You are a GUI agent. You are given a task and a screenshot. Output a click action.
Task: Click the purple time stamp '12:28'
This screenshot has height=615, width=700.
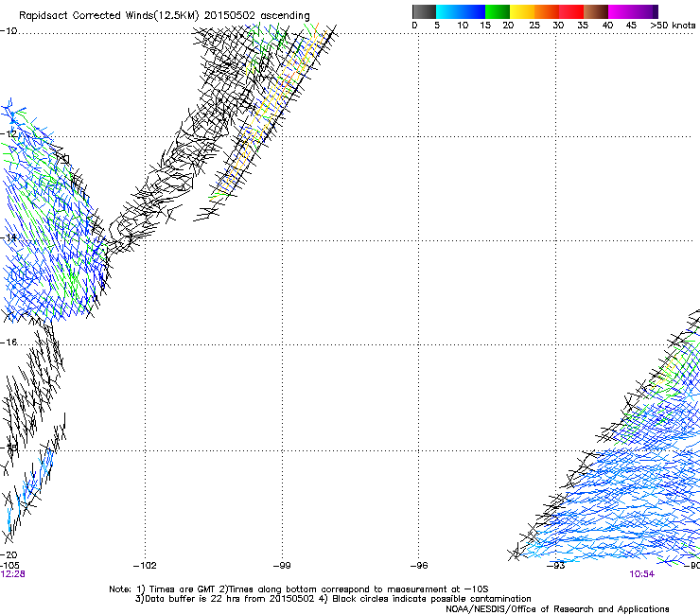tap(12, 574)
